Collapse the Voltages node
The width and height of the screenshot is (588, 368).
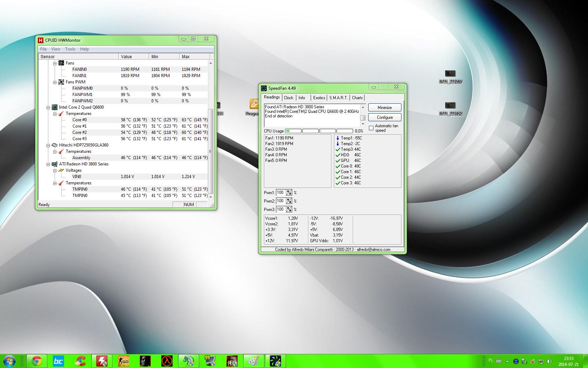pyautogui.click(x=55, y=171)
